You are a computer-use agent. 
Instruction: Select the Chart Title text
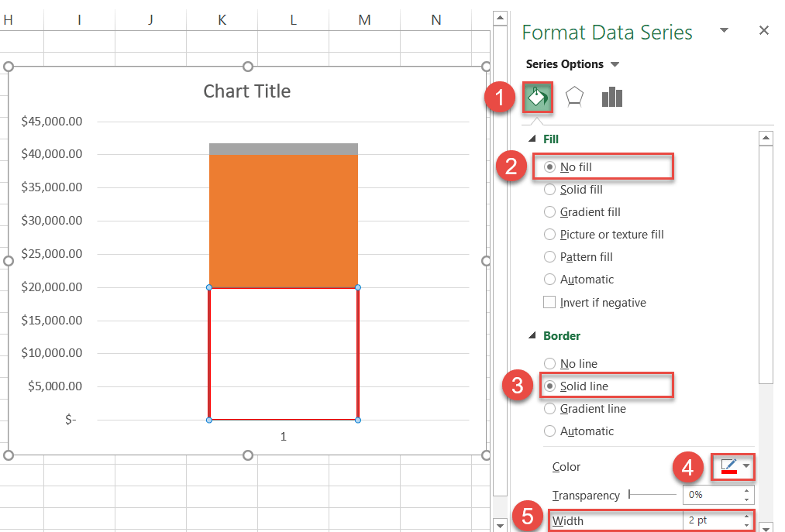point(246,91)
